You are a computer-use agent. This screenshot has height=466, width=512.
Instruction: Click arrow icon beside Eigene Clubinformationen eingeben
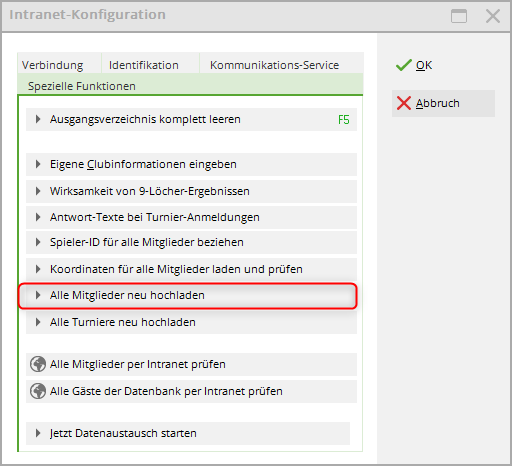38,164
